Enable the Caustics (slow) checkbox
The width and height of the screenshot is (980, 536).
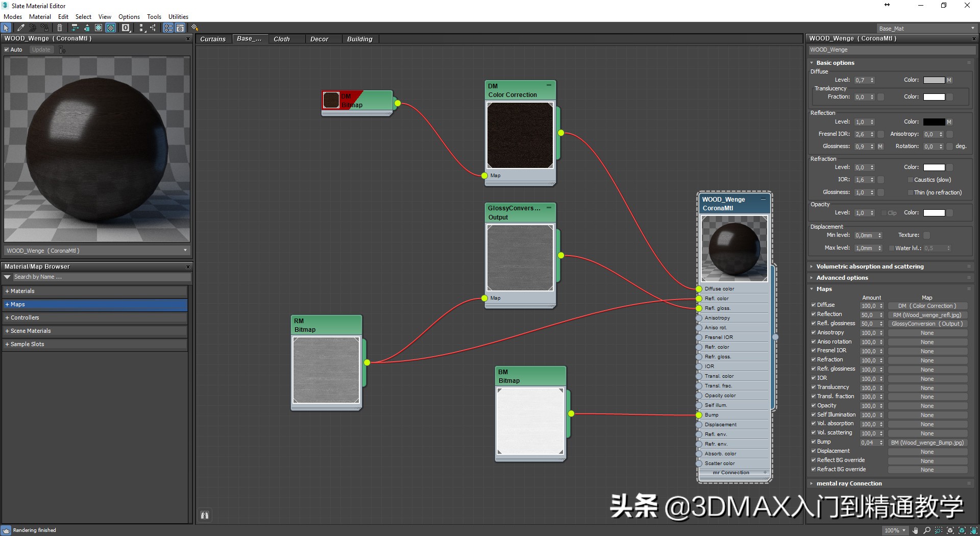click(910, 180)
